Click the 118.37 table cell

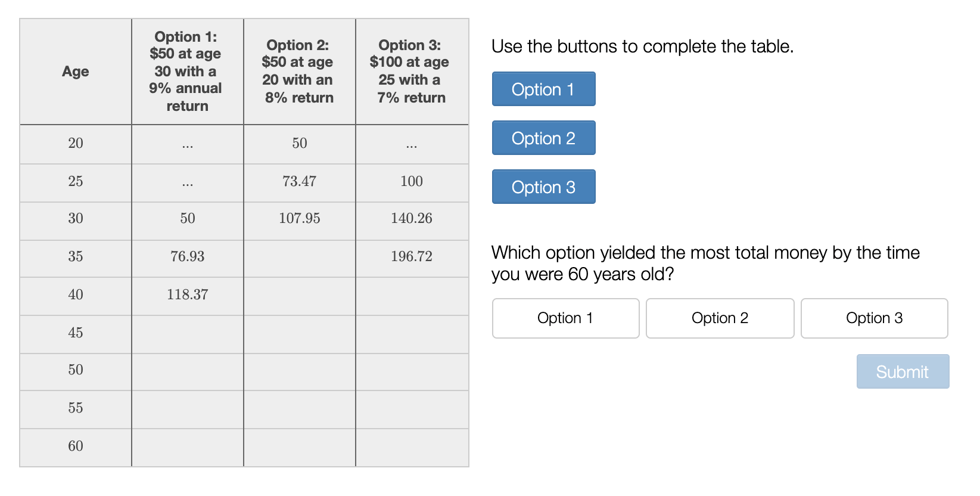click(187, 294)
